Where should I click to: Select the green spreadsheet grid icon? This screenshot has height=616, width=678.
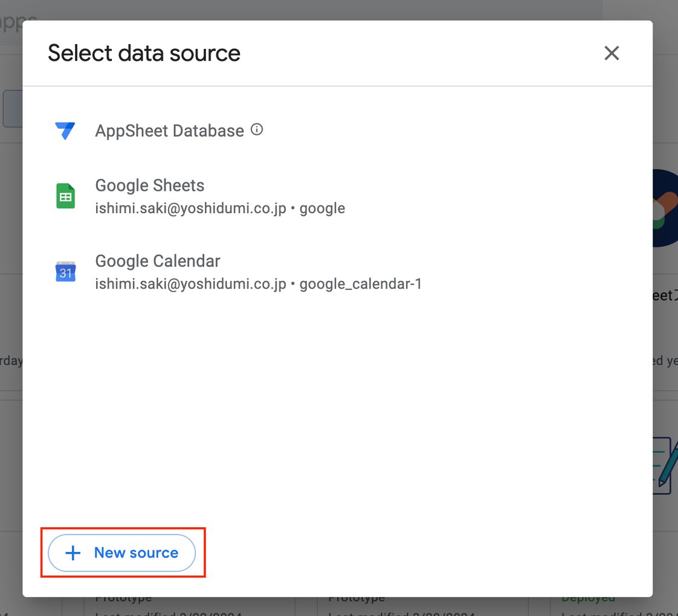[65, 195]
